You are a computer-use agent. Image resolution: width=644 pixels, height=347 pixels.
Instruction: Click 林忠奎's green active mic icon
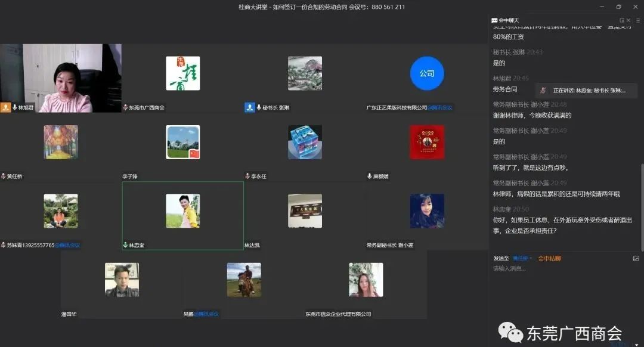[125, 245]
